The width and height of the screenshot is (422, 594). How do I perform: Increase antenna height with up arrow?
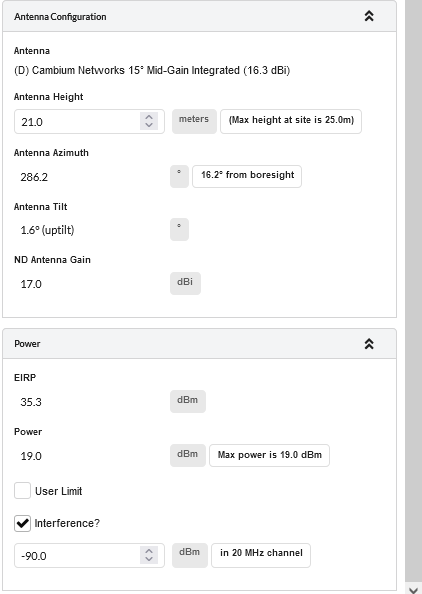point(149,117)
